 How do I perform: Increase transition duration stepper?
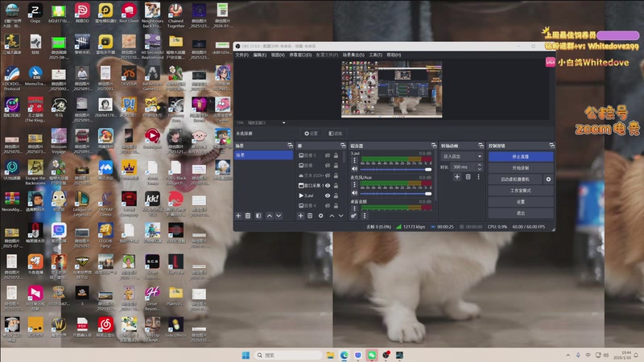tap(479, 165)
